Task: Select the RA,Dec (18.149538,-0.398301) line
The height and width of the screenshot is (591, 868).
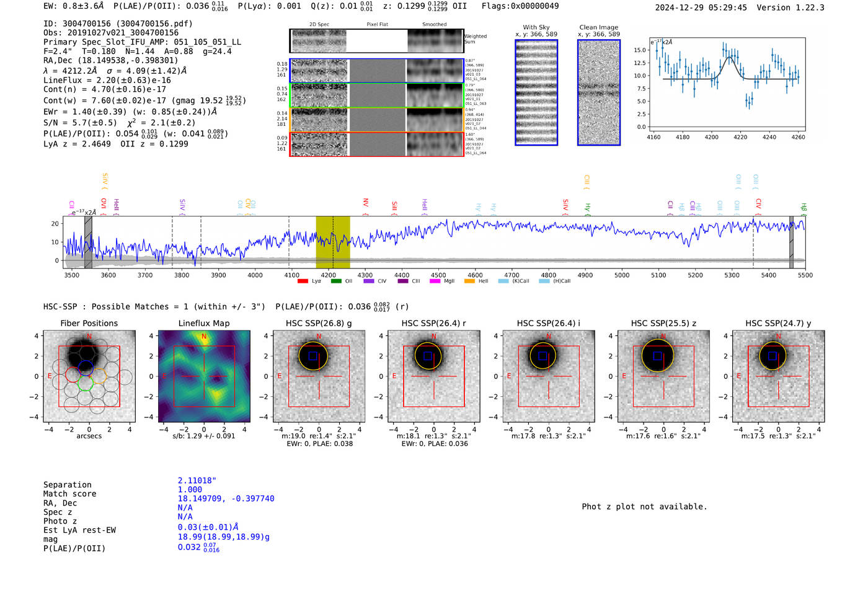Action: tap(110, 60)
